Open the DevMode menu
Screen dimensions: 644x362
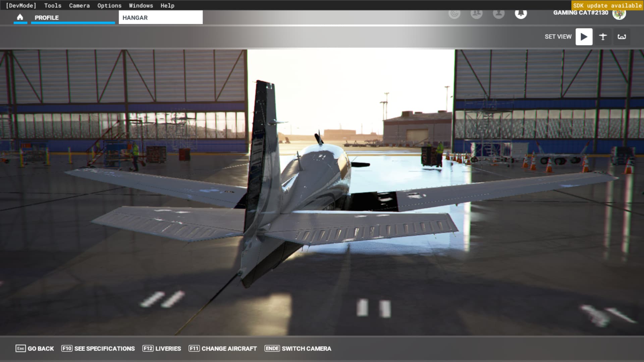coord(21,5)
